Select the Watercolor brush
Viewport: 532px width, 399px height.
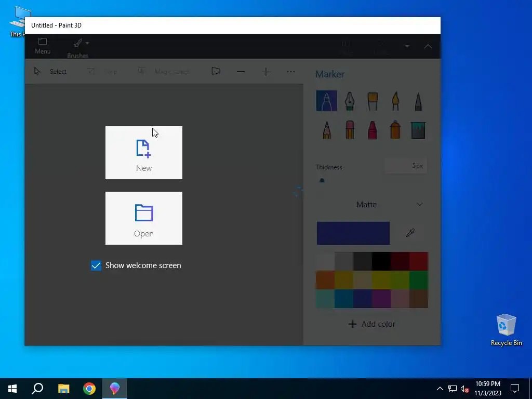coord(395,101)
